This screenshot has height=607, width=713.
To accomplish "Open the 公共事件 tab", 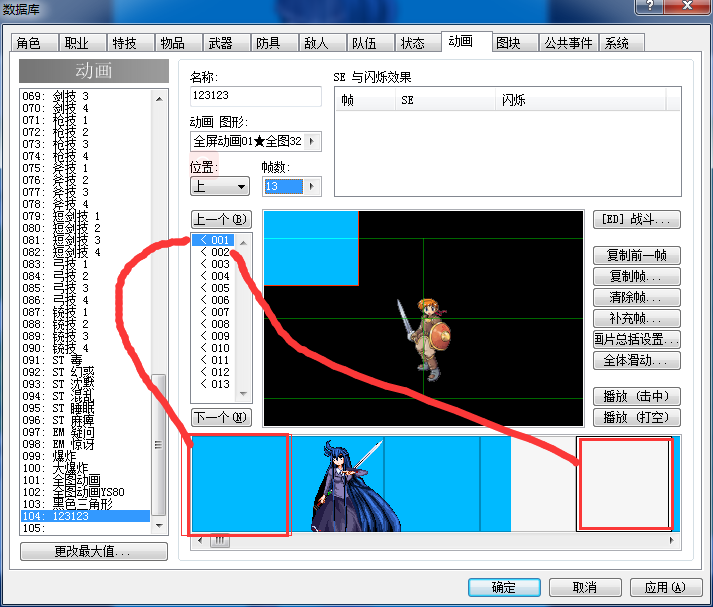I will (568, 43).
